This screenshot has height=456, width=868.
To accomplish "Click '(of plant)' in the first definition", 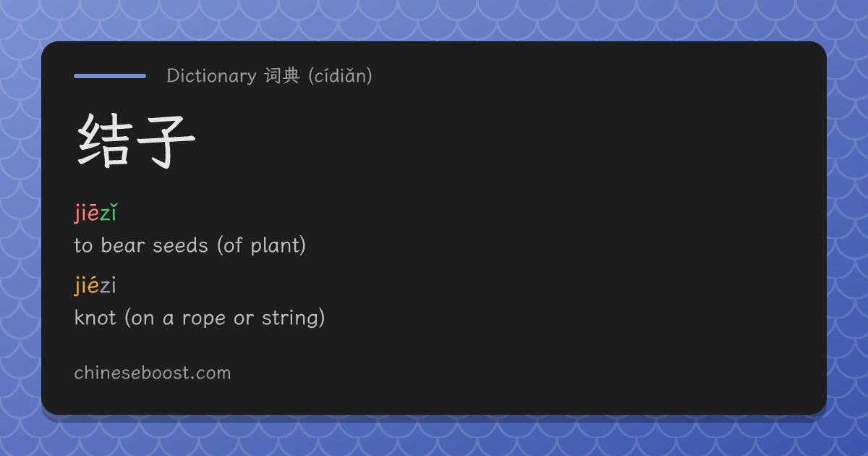I will [261, 245].
